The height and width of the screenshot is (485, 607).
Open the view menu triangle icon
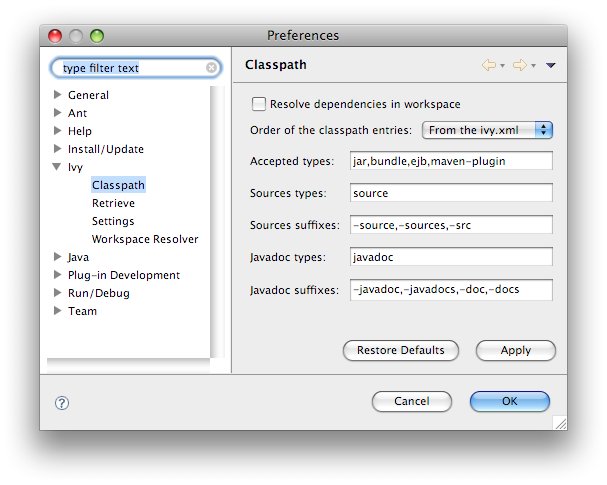point(550,66)
